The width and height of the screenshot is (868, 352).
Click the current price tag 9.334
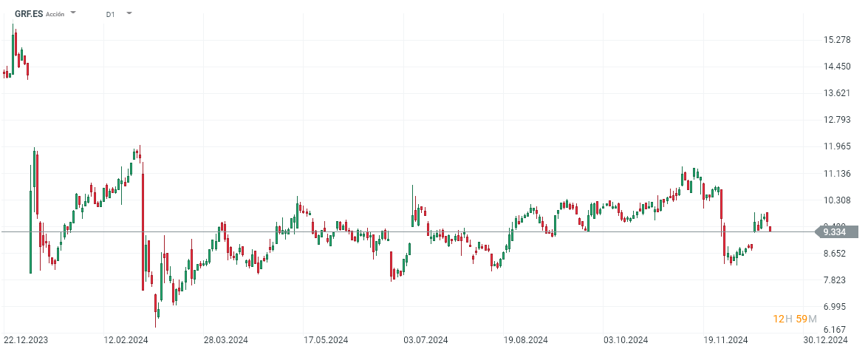pos(834,232)
